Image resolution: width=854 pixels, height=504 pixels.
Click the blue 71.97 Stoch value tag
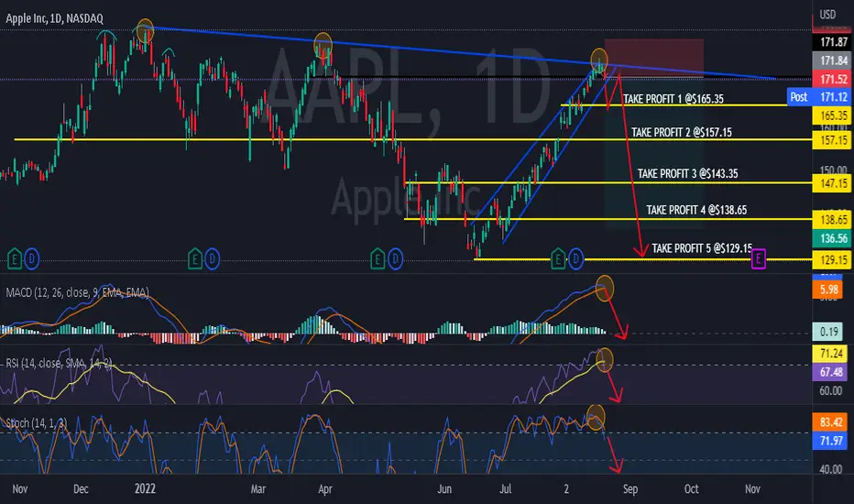(x=830, y=441)
